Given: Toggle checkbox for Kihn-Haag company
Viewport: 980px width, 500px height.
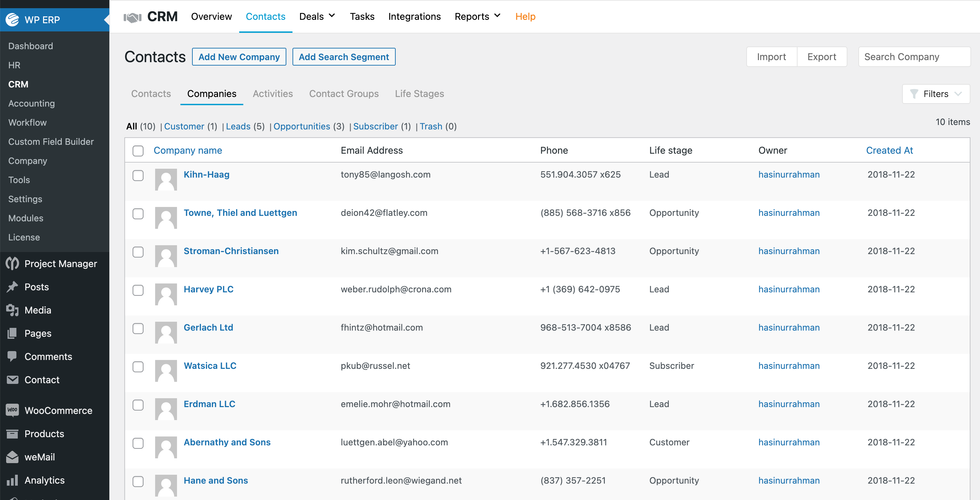Looking at the screenshot, I should pos(138,174).
